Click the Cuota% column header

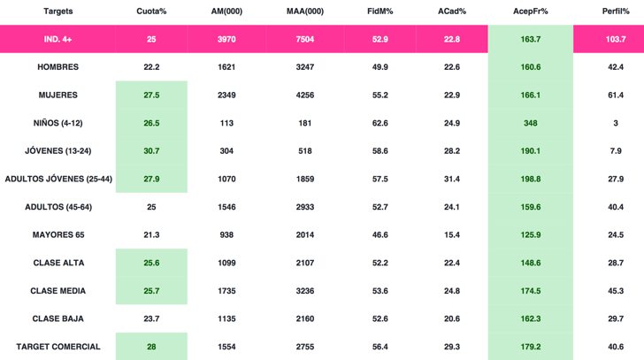pos(151,11)
